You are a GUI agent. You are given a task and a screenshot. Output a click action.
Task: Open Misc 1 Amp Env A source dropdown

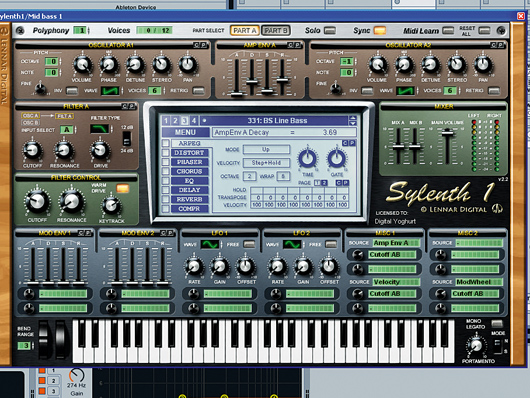click(396, 243)
